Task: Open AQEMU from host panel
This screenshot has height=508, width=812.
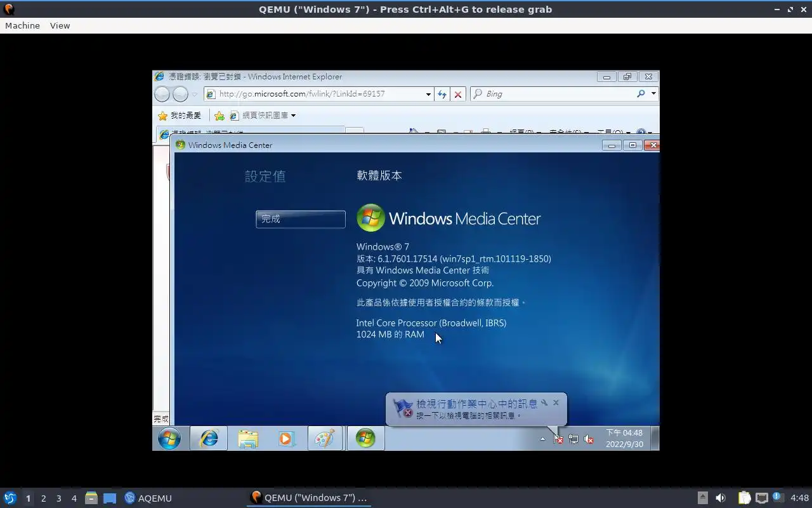Action: (x=148, y=498)
